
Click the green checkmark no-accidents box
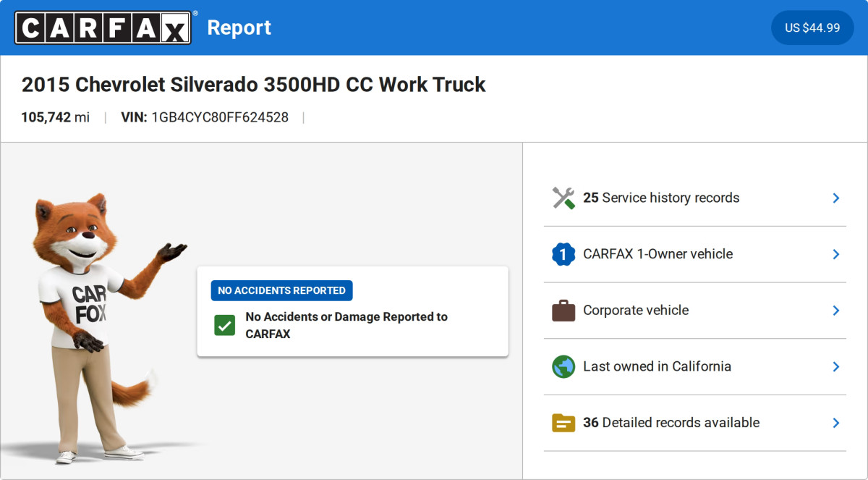pyautogui.click(x=224, y=325)
